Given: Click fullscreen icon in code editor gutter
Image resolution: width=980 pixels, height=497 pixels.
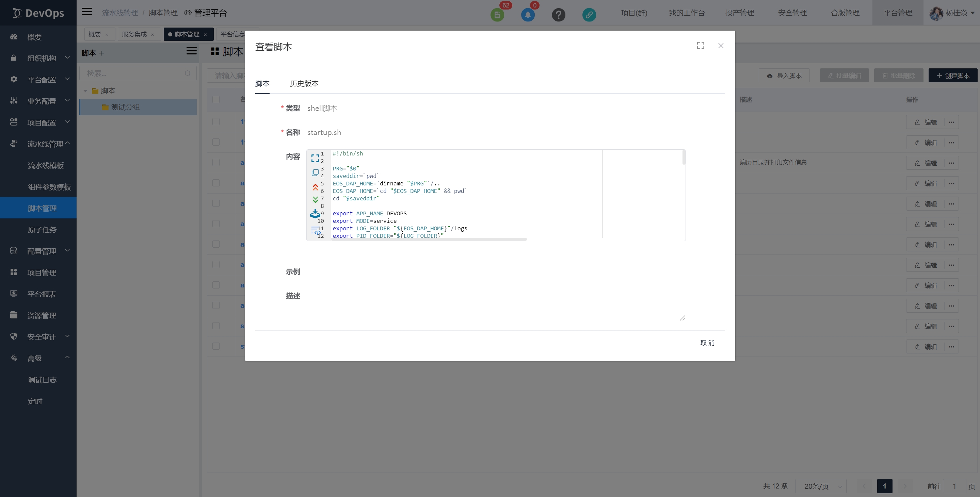Looking at the screenshot, I should tap(315, 158).
